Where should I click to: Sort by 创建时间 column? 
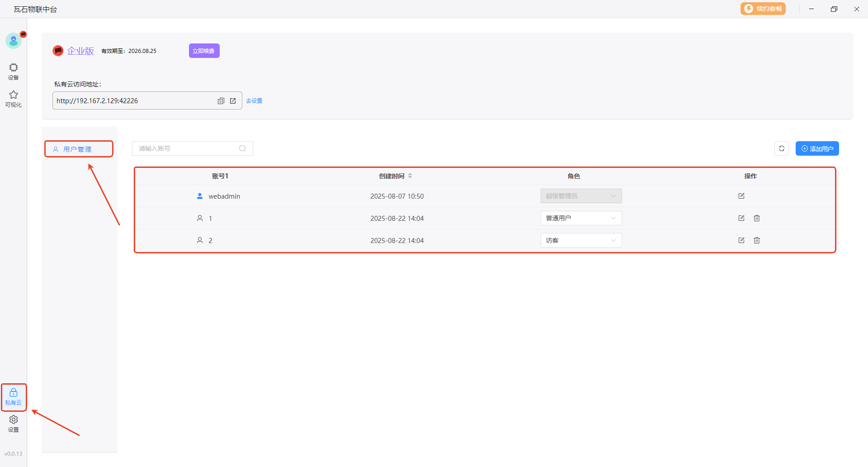410,176
